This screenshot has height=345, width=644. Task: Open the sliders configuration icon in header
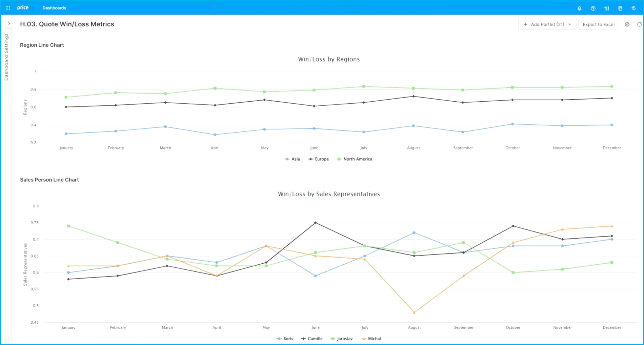pos(607,8)
